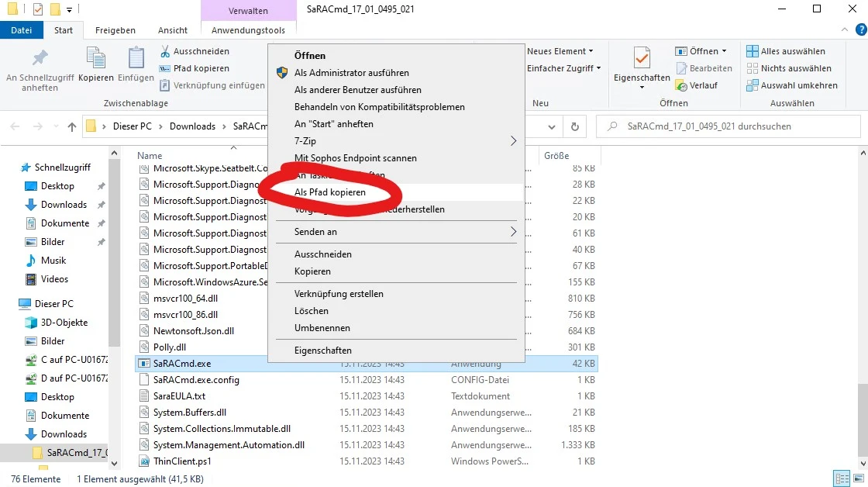The image size is (868, 487).
Task: Click the Ausschneiden scissors icon in ribbon
Action: pos(166,51)
